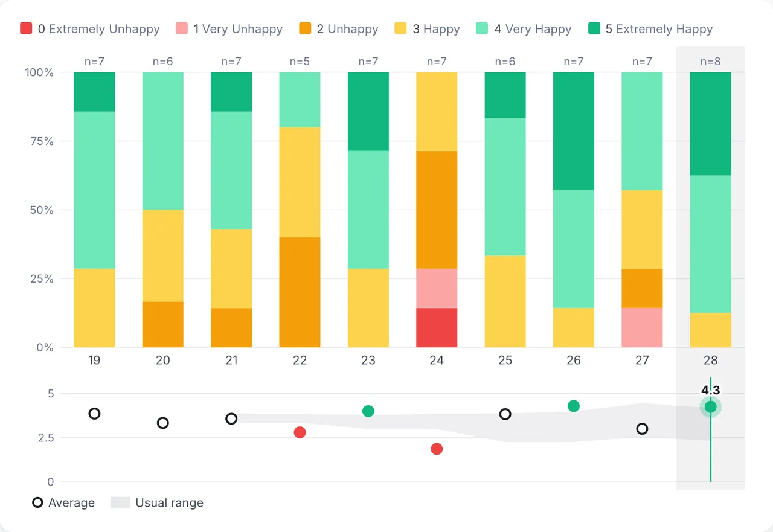Viewport: 773px width, 532px height.
Task: Click the x-axis label '22'
Action: (300, 361)
